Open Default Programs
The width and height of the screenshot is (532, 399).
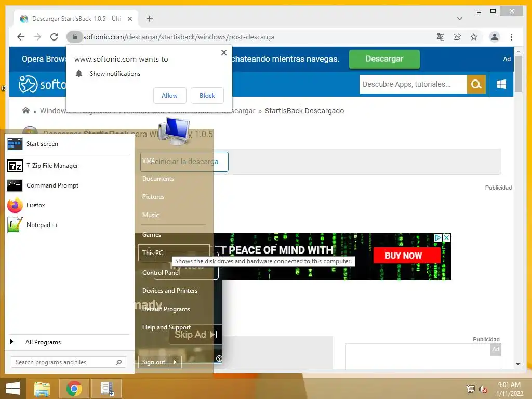click(166, 309)
